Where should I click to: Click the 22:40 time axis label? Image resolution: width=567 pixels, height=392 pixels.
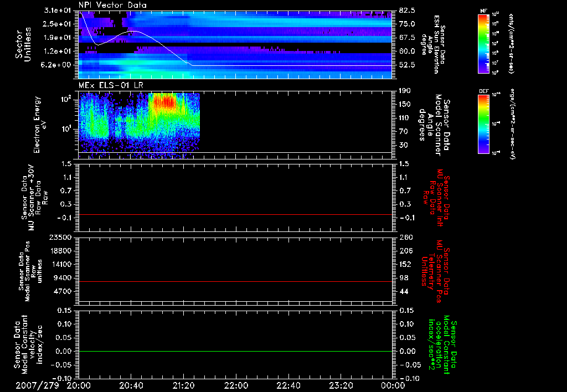pyautogui.click(x=288, y=385)
